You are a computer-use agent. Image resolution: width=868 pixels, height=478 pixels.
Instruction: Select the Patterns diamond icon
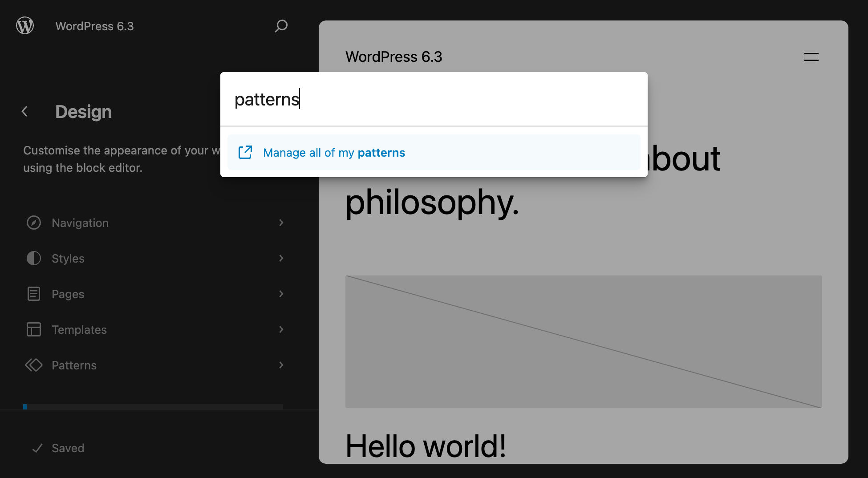[x=33, y=365]
